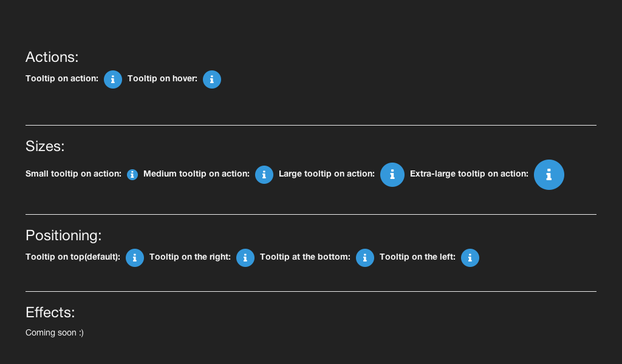This screenshot has height=364, width=622.
Task: Click the Medium tooltip on action label
Action: tap(196, 174)
